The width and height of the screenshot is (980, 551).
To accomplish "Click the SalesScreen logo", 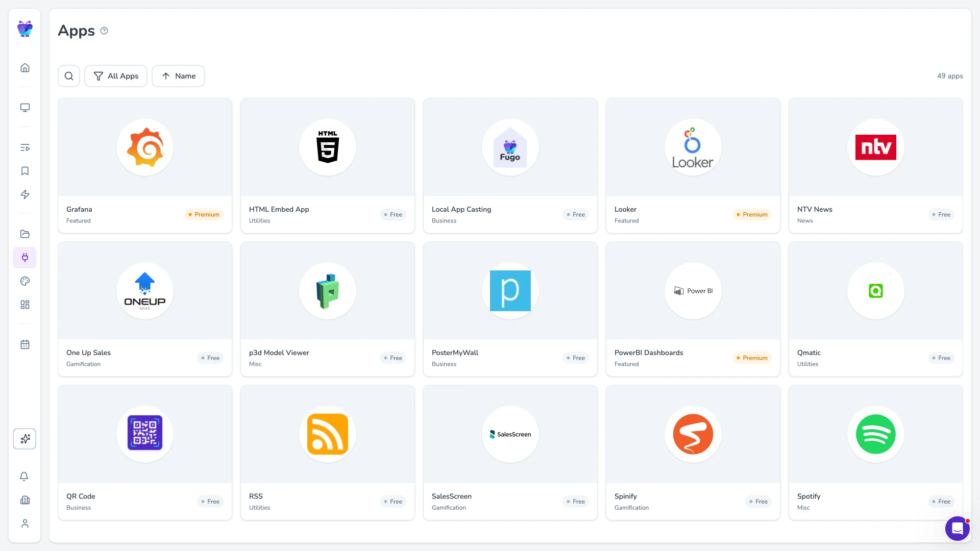I will (x=510, y=434).
